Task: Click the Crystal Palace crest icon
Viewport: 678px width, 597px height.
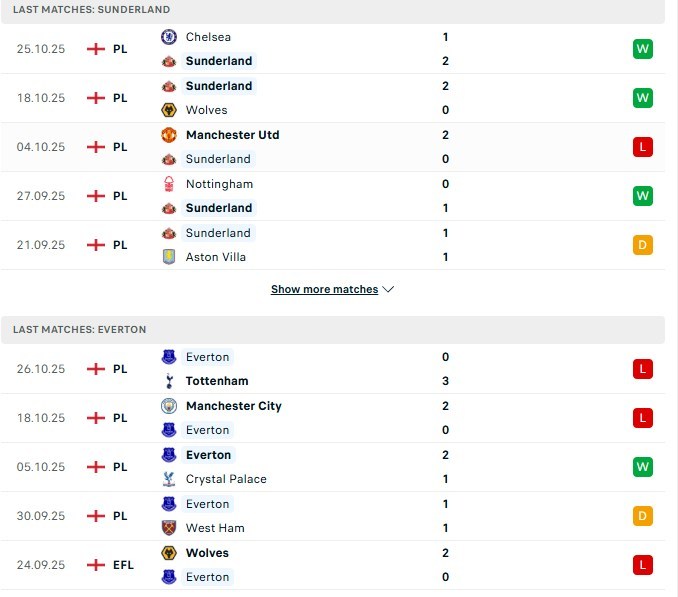Action: tap(168, 479)
